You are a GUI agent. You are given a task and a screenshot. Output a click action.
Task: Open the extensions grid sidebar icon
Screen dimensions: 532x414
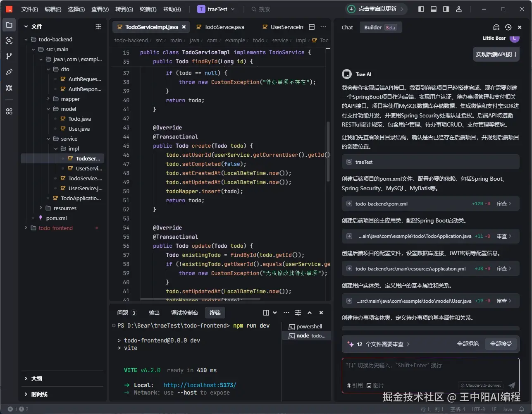click(x=9, y=111)
